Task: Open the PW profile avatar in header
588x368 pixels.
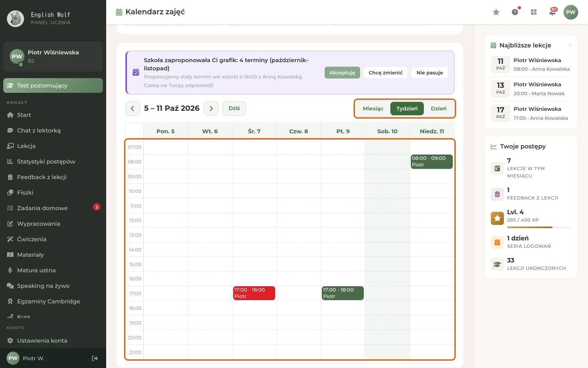Action: coord(571,12)
